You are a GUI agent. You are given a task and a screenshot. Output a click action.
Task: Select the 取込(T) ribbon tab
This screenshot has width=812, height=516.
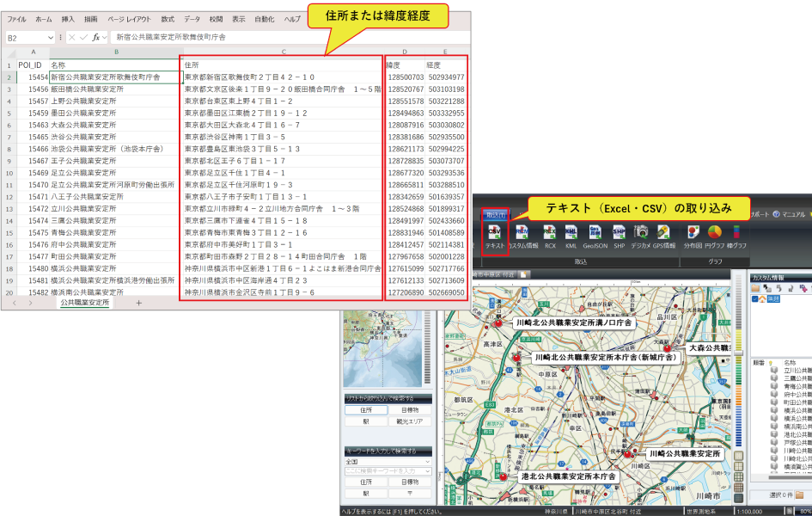[x=496, y=215]
